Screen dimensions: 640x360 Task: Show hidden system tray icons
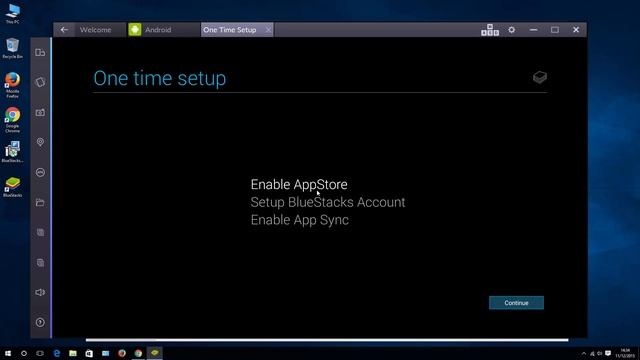[x=584, y=353]
